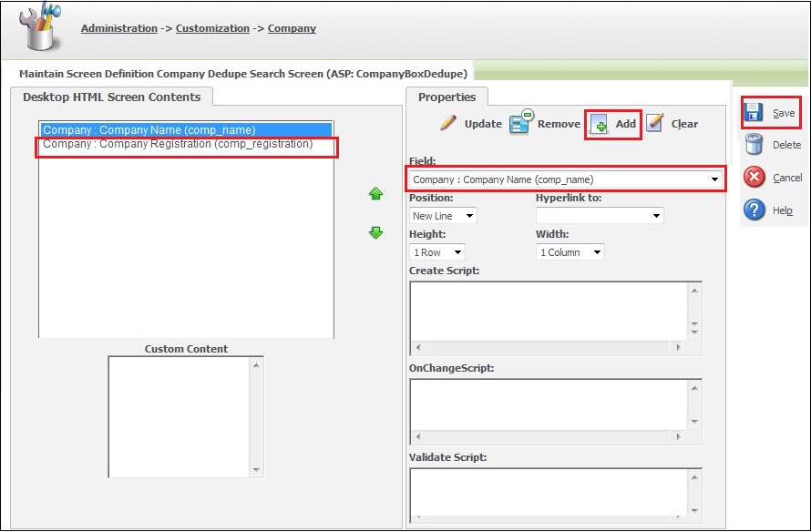
Task: Open the Administration breadcrumb link
Action: tap(119, 28)
